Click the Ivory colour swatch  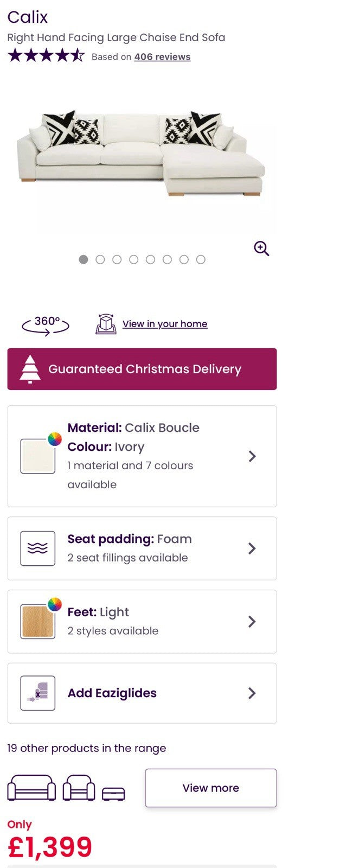coord(37,456)
